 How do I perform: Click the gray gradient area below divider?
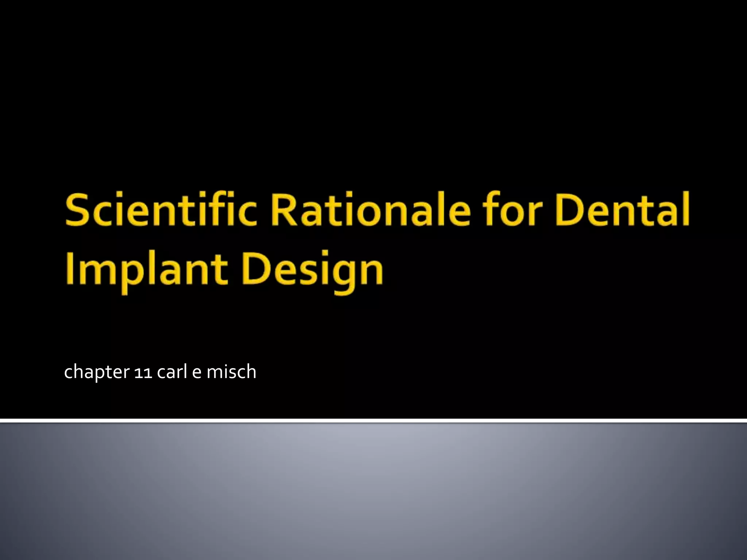373,492
